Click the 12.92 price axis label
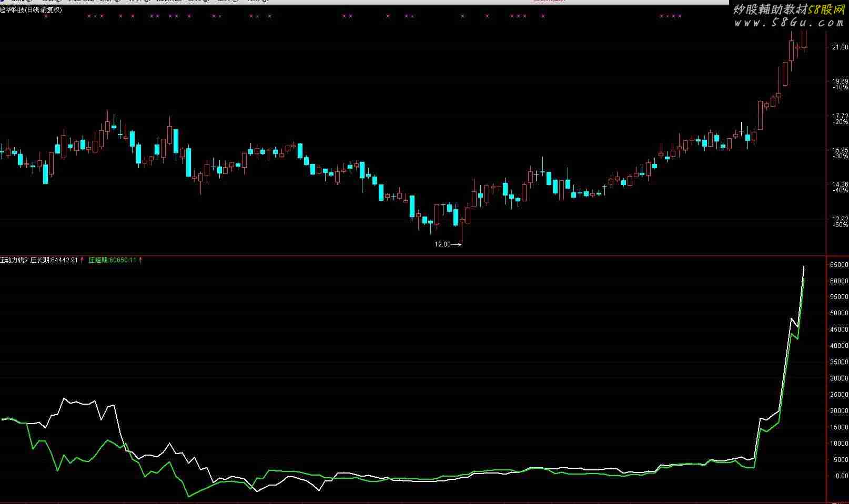This screenshot has width=849, height=504. [840, 219]
